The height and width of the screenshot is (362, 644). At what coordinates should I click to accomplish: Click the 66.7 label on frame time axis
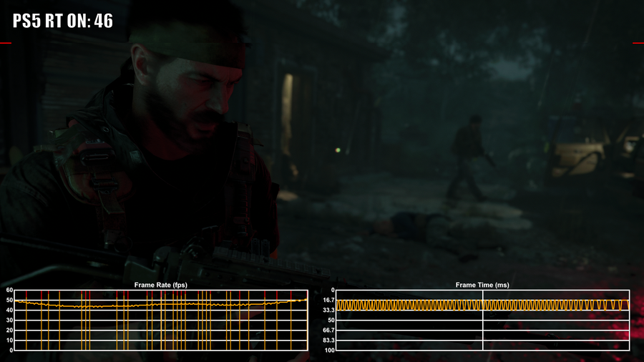coord(327,330)
